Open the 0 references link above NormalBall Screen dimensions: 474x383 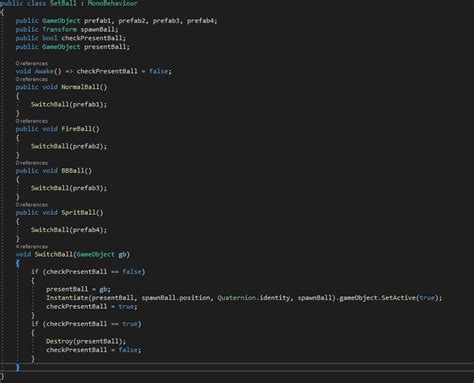point(32,79)
